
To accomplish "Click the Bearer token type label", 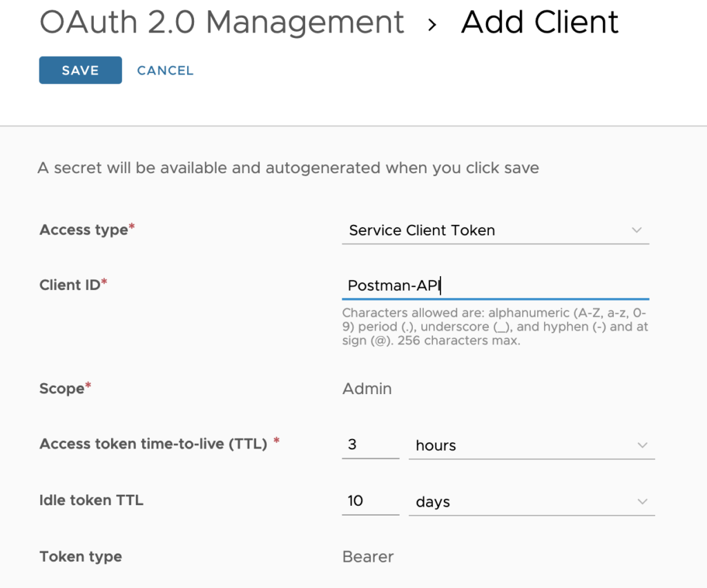I will coord(367,556).
